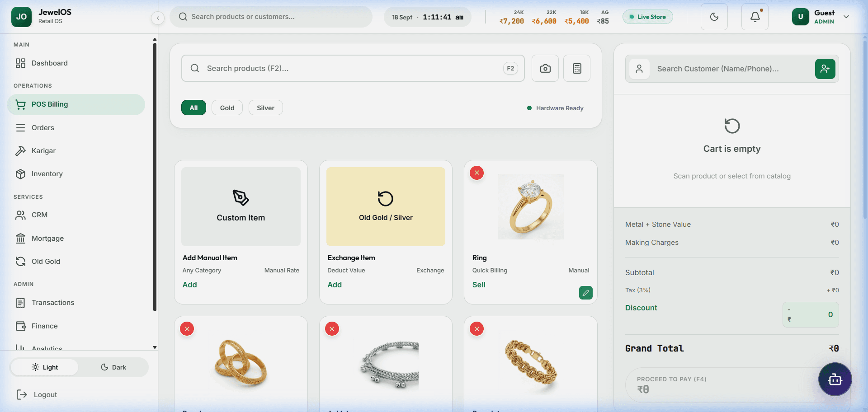This screenshot has width=868, height=412.
Task: Open the AI assistant robot button
Action: coord(835,379)
